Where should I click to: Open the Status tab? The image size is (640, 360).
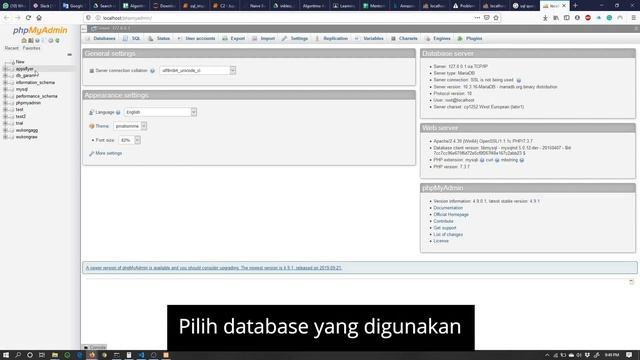159,38
